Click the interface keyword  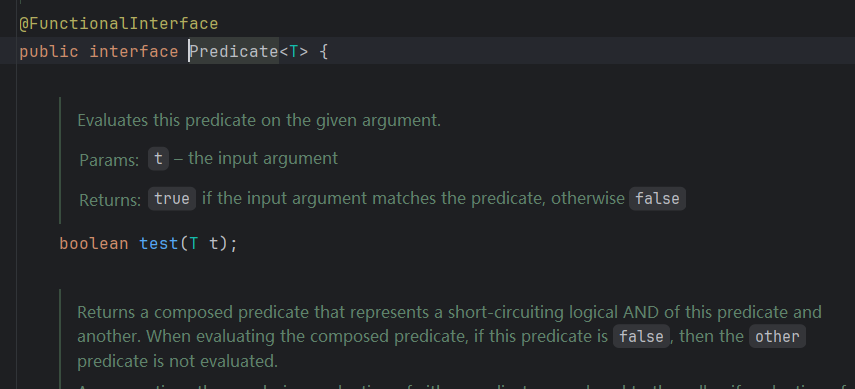tap(134, 52)
